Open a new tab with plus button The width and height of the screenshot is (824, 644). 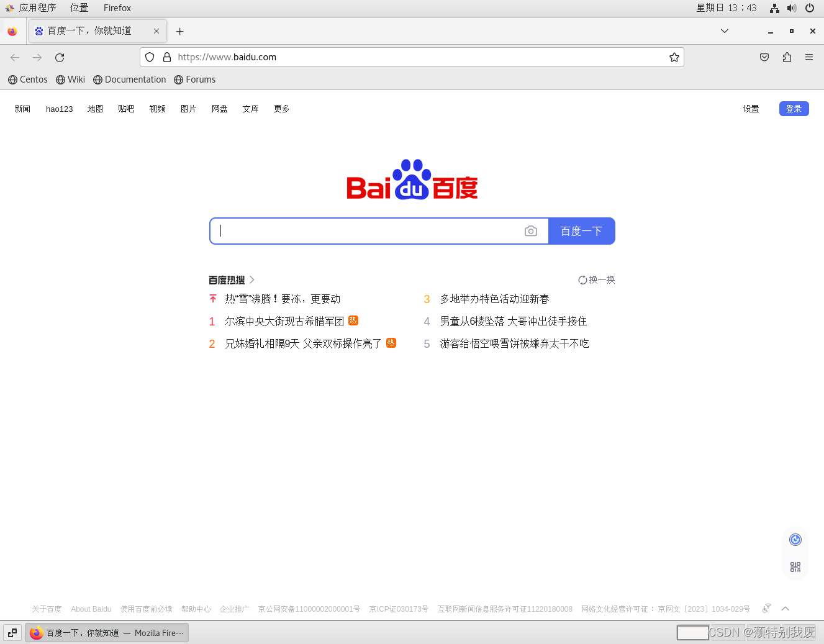(x=179, y=31)
